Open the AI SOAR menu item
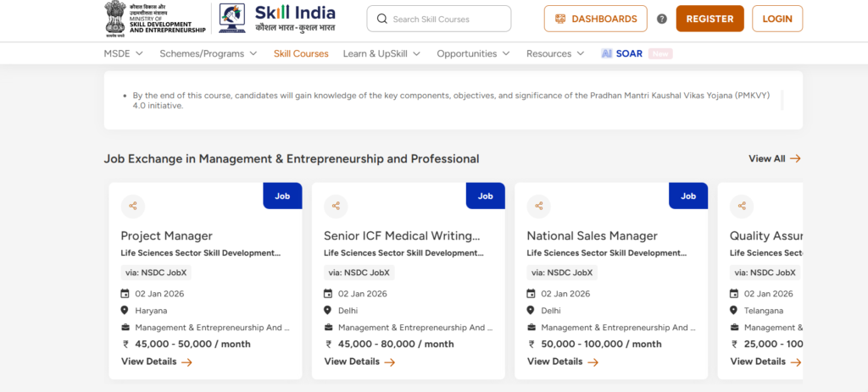The height and width of the screenshot is (392, 868). [622, 53]
